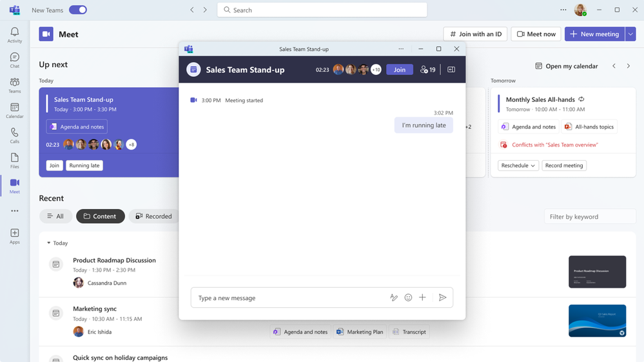The height and width of the screenshot is (362, 644).
Task: Show next calendar day in Up next
Action: click(628, 66)
